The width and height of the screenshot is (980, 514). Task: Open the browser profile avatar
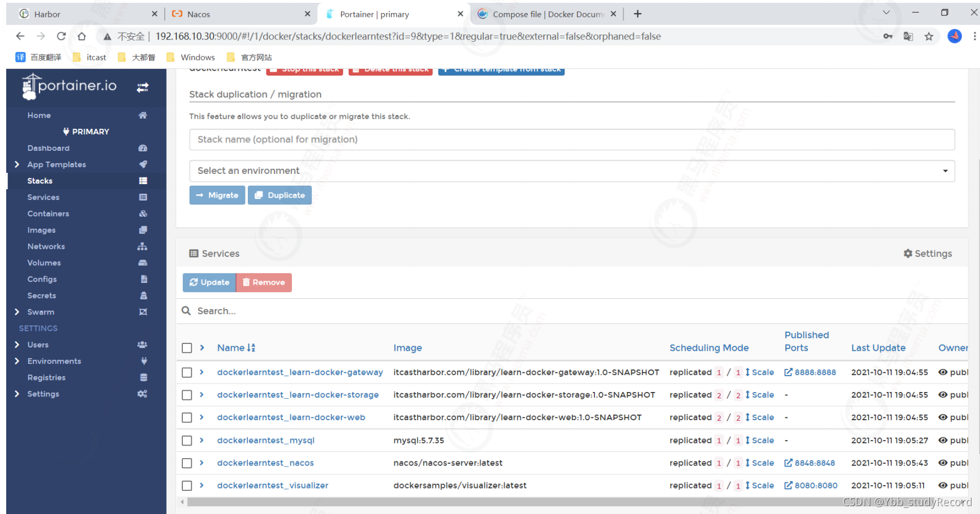pyautogui.click(x=954, y=36)
